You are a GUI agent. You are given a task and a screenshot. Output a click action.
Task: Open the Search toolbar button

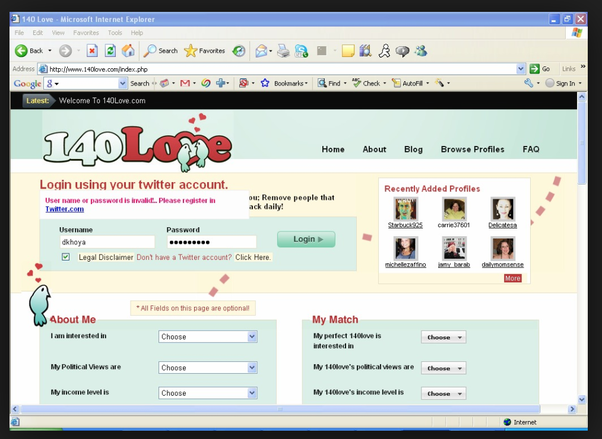coord(160,50)
